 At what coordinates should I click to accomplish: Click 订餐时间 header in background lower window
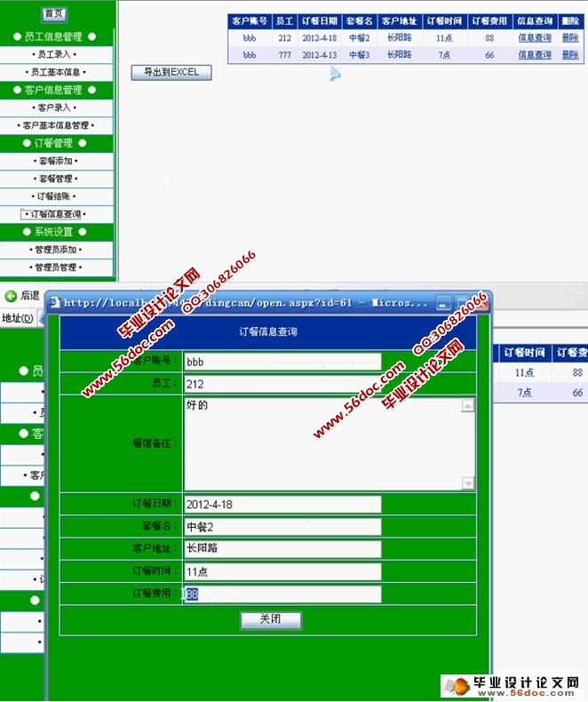pos(524,353)
